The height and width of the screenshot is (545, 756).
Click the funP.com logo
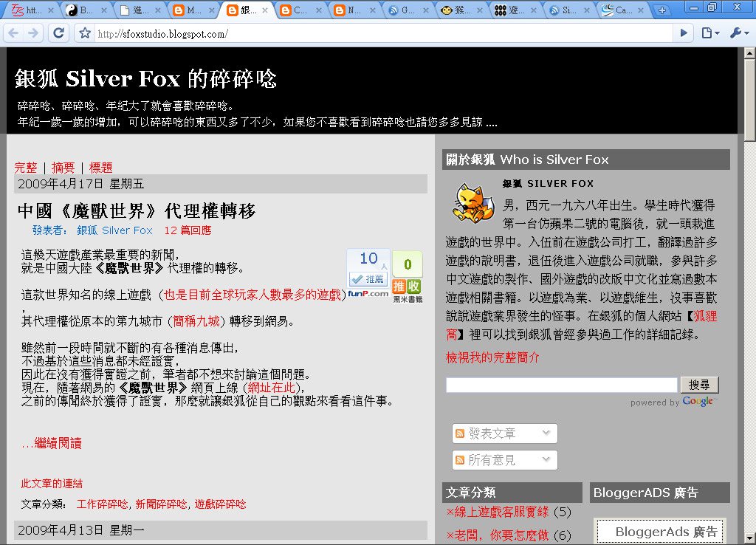click(x=368, y=293)
